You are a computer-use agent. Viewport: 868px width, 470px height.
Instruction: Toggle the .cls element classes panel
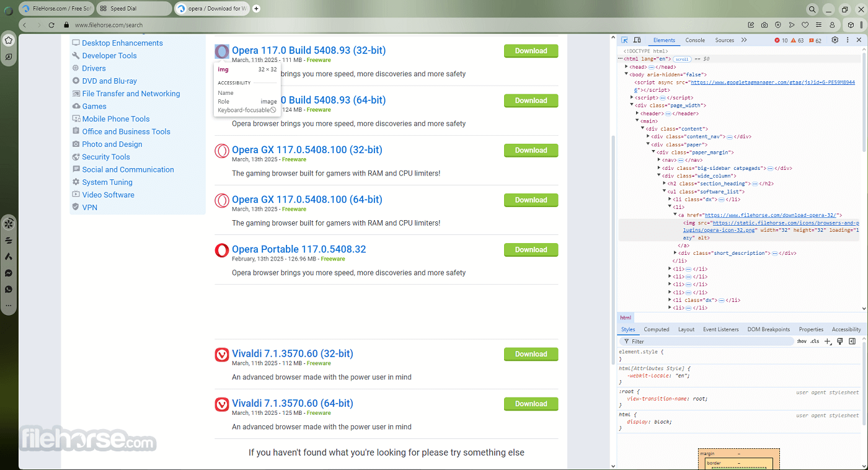(815, 341)
